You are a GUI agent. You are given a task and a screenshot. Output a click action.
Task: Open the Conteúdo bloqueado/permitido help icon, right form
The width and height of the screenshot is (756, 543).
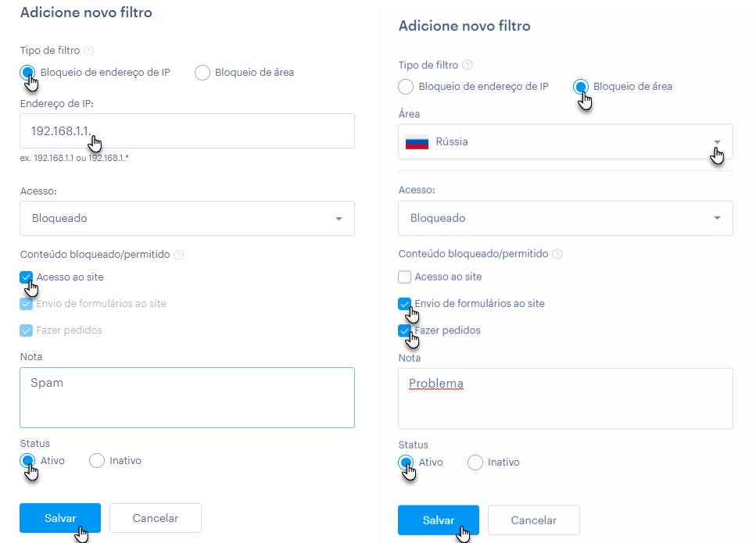pyautogui.click(x=557, y=254)
